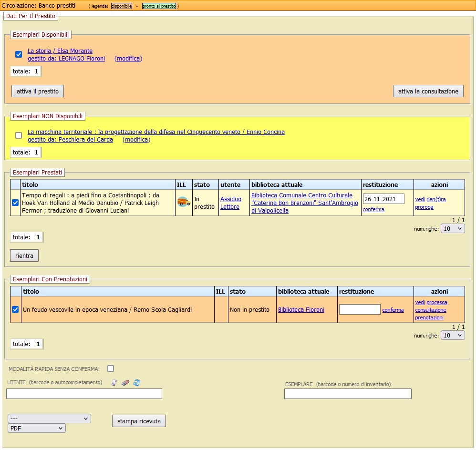Focus the ESEMPLARE barcode input field

[x=348, y=394]
